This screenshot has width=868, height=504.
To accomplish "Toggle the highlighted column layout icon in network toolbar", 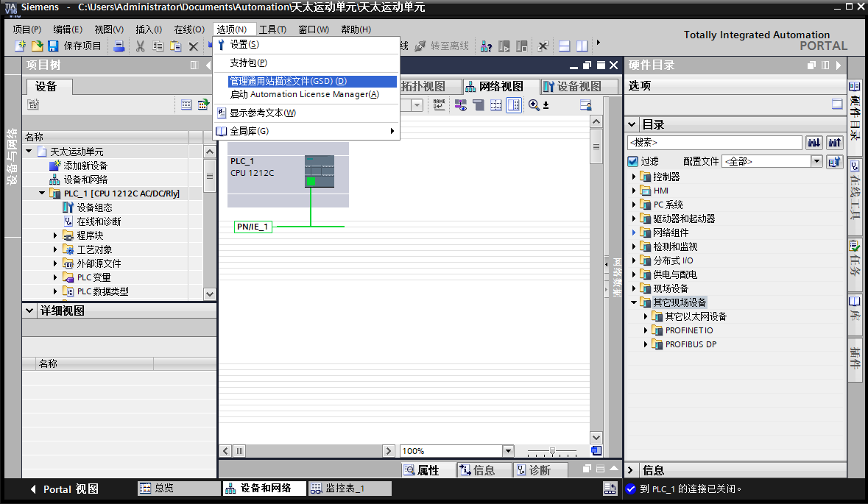I will [x=514, y=104].
